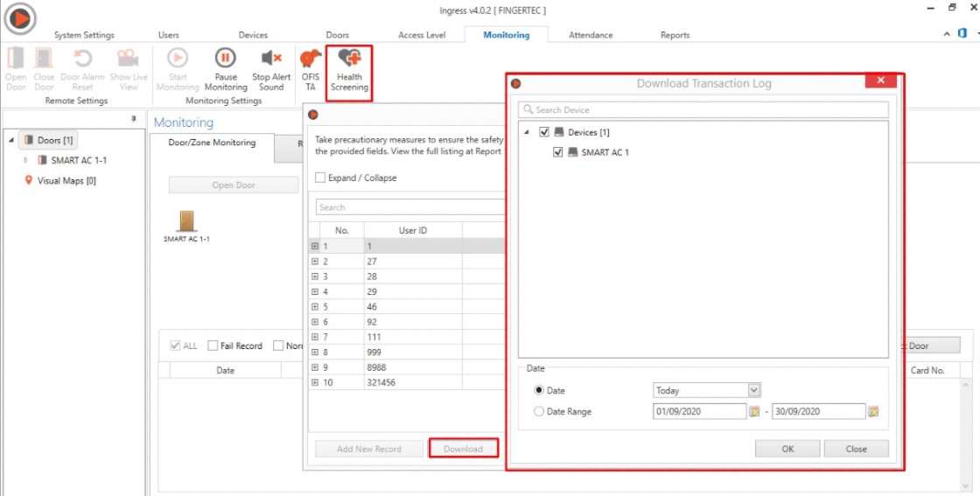Select the Date Range radio button

tap(539, 412)
